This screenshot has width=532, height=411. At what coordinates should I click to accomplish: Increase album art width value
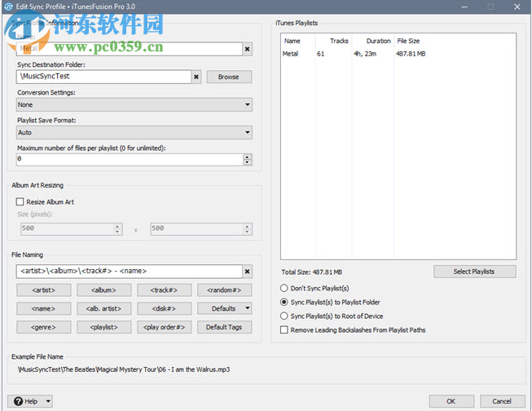pos(117,226)
